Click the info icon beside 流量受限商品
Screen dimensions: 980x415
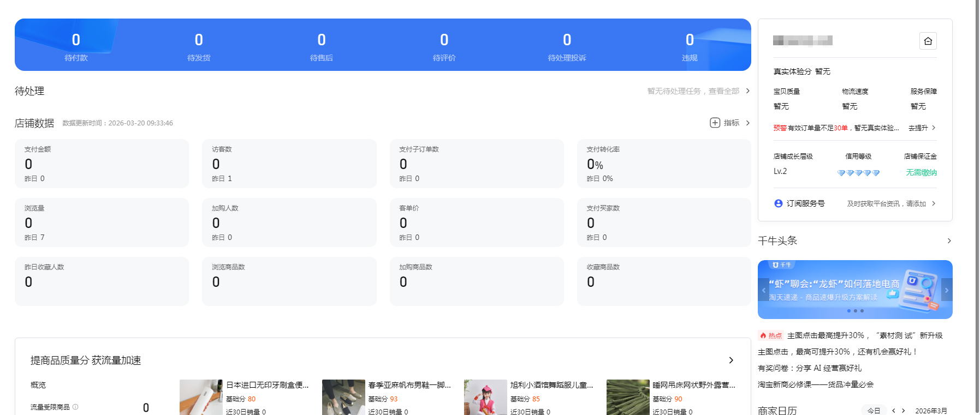point(75,407)
